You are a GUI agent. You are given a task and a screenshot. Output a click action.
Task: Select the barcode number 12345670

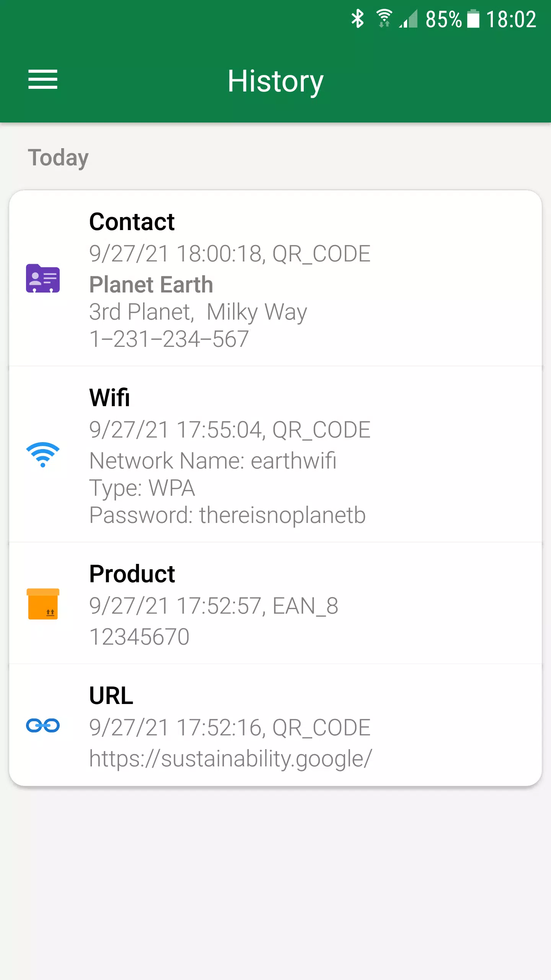pos(139,637)
